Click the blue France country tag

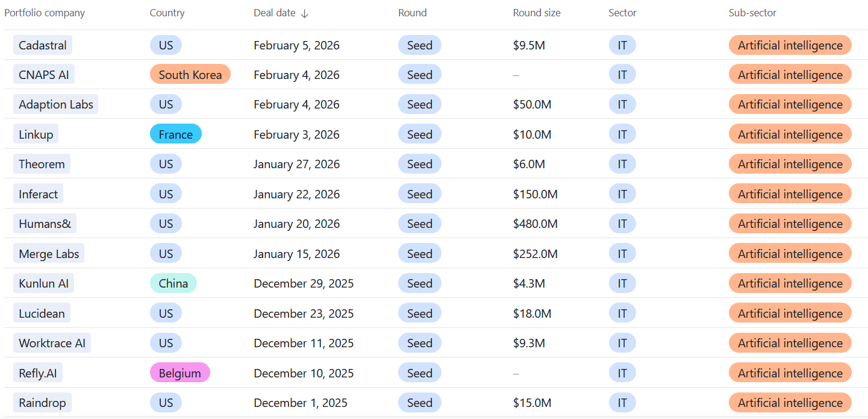[176, 134]
